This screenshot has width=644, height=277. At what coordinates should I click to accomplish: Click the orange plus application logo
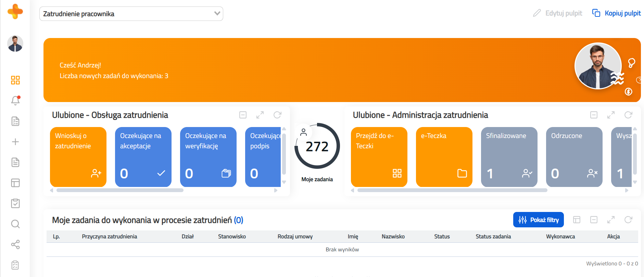point(15,11)
